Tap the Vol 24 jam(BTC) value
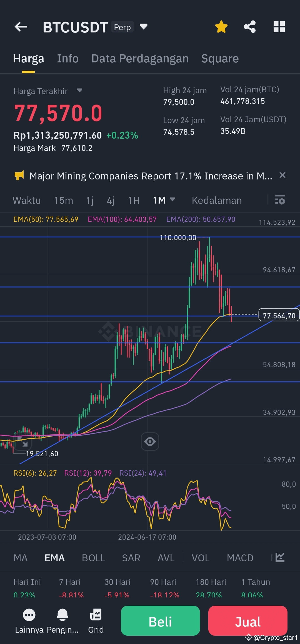The width and height of the screenshot is (300, 644). 242,101
